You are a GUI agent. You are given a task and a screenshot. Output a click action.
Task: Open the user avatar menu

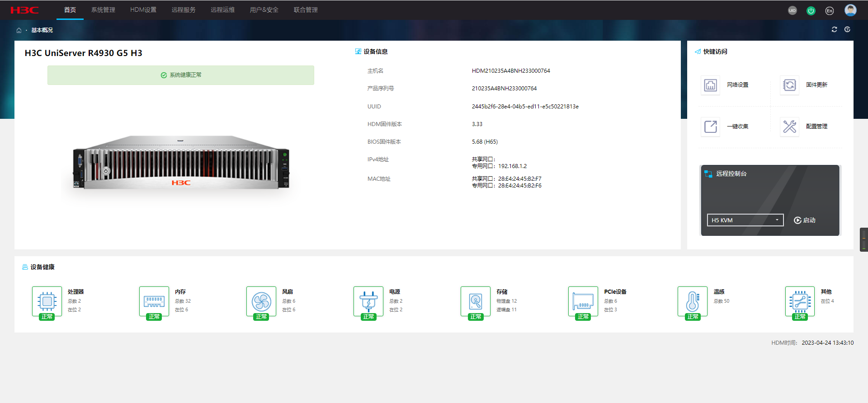[850, 10]
